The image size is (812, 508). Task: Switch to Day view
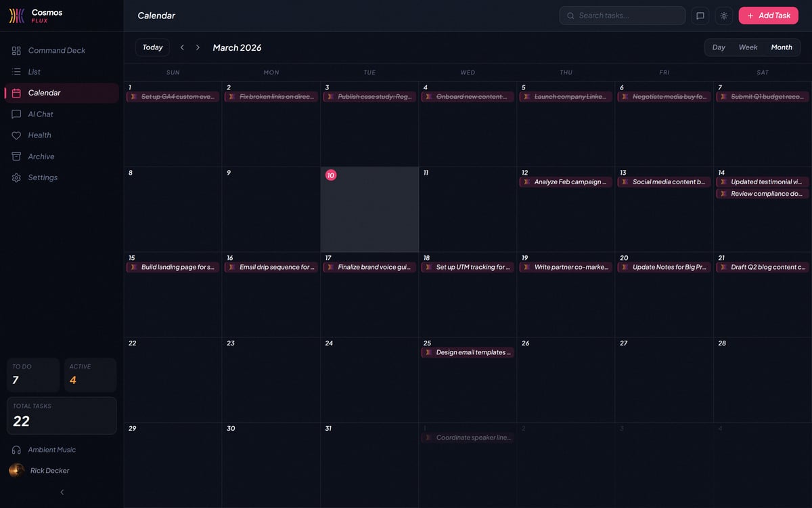[x=719, y=47]
